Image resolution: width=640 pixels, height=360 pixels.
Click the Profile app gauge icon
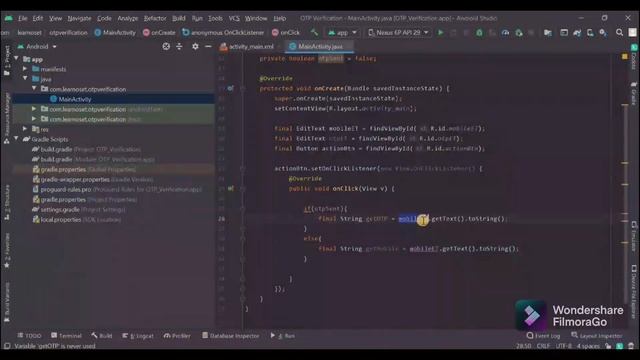coord(505,32)
